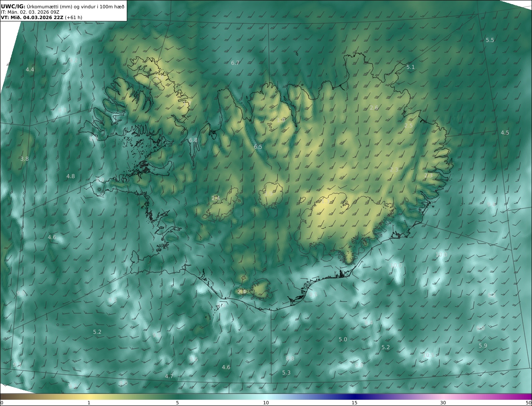Click the 5.0 value label south of Iceland

point(342,339)
